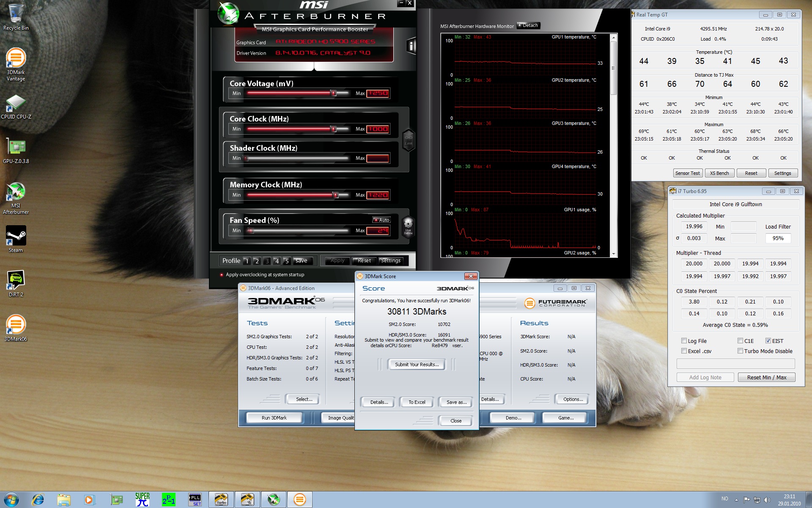Click the Memory Clock slider

click(298, 195)
